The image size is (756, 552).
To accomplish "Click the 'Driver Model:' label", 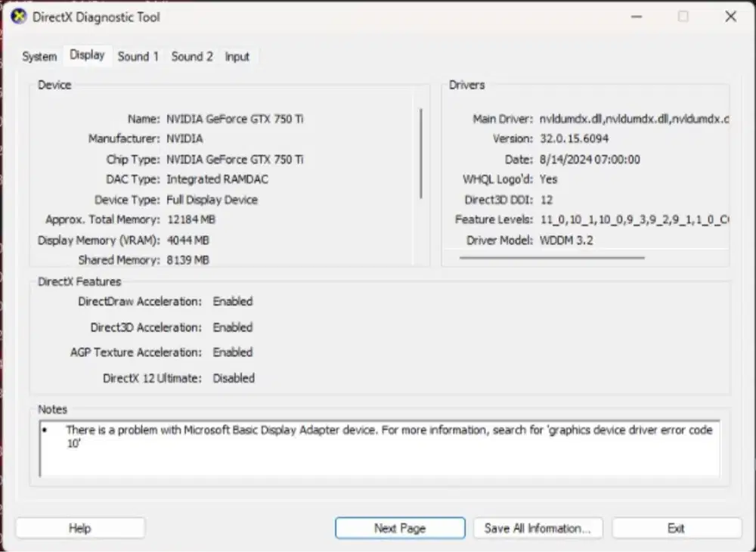I will pos(500,240).
